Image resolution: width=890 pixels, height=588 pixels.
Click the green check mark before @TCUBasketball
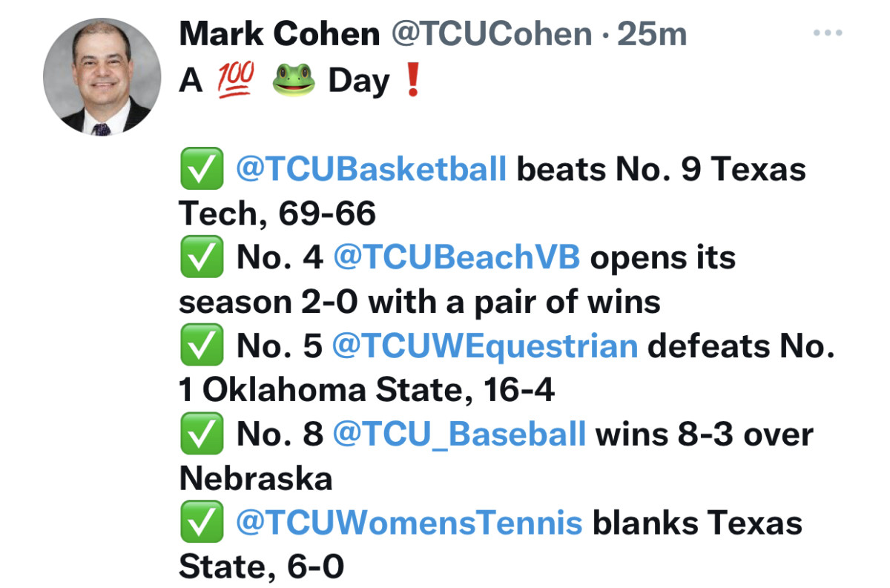click(x=201, y=170)
